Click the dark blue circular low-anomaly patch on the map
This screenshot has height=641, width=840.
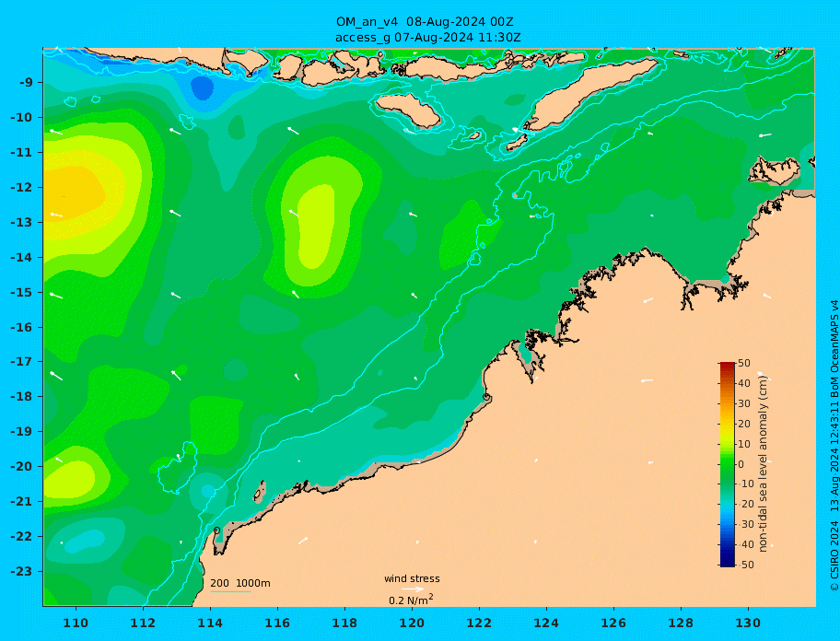pos(202,87)
